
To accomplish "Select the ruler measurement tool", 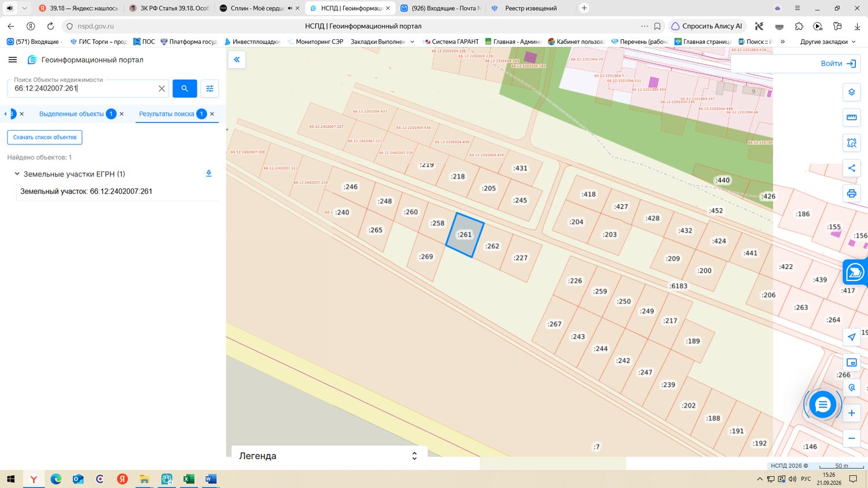I will coord(852,117).
